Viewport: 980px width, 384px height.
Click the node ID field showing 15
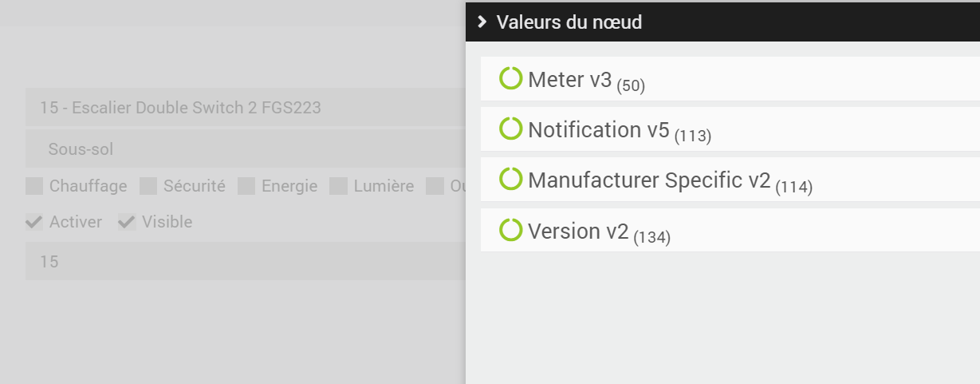tap(246, 261)
